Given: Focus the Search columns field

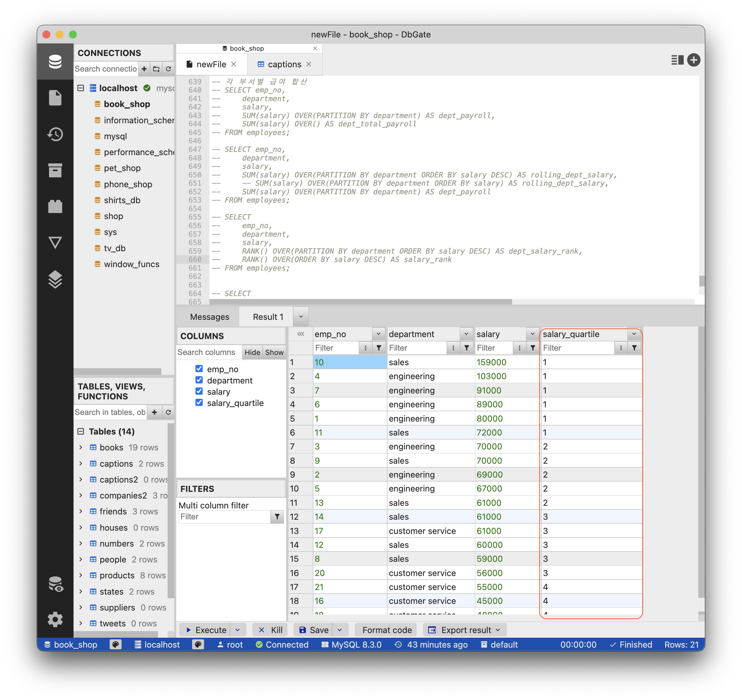Looking at the screenshot, I should 209,352.
